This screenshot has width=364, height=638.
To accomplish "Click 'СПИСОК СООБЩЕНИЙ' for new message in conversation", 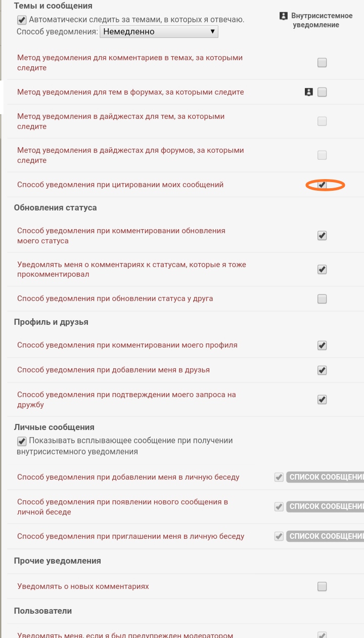I will pos(325,507).
